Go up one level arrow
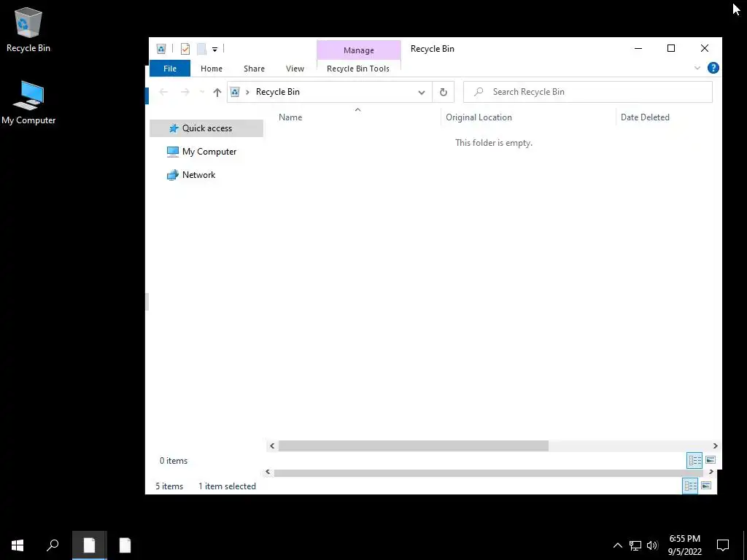Screen dimensions: 747x560 pos(217,92)
